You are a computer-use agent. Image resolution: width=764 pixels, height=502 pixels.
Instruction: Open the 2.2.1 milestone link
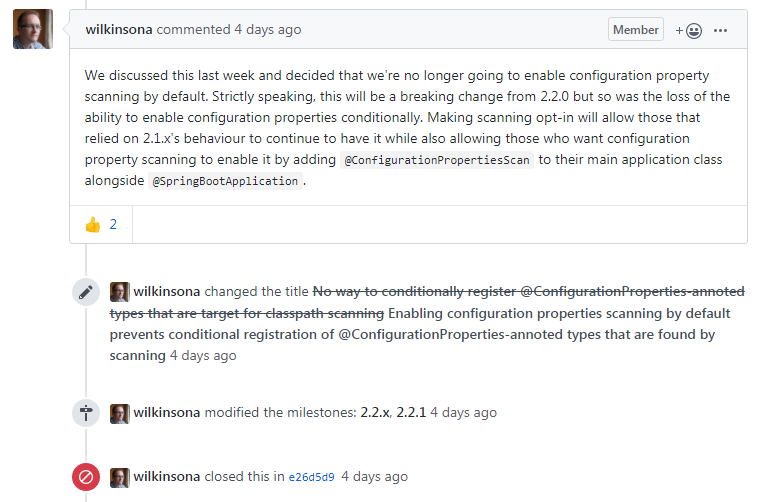(411, 412)
